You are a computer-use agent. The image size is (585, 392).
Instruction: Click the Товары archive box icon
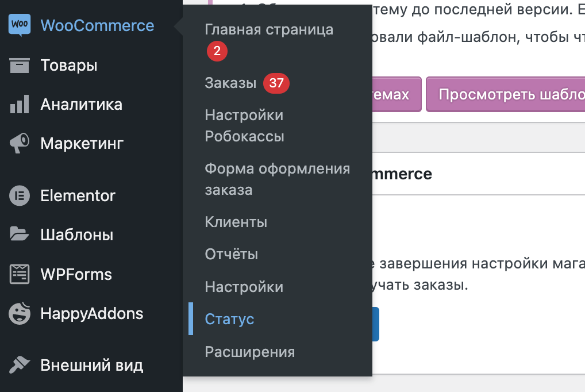tap(20, 66)
